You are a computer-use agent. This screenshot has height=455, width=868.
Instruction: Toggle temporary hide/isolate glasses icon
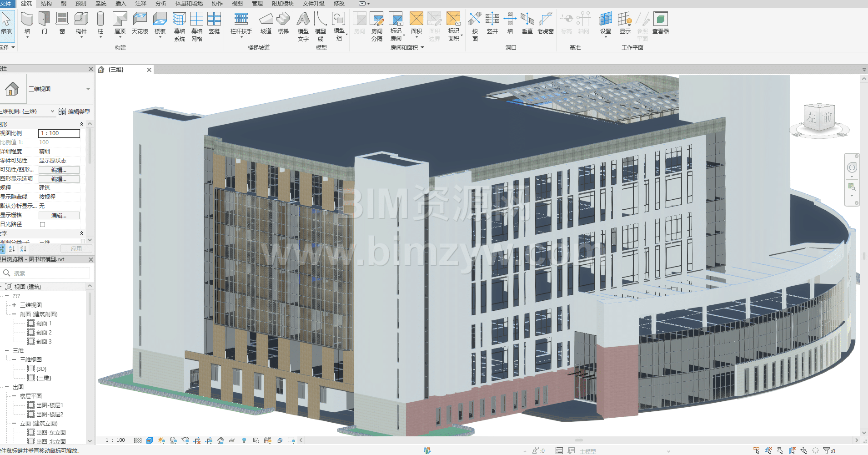pyautogui.click(x=232, y=440)
